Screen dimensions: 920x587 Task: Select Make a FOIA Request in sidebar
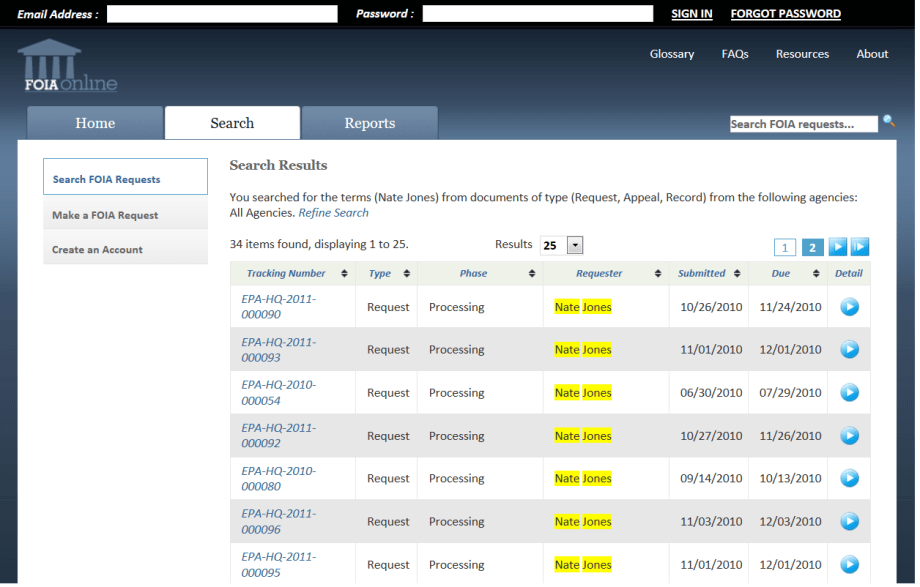105,215
